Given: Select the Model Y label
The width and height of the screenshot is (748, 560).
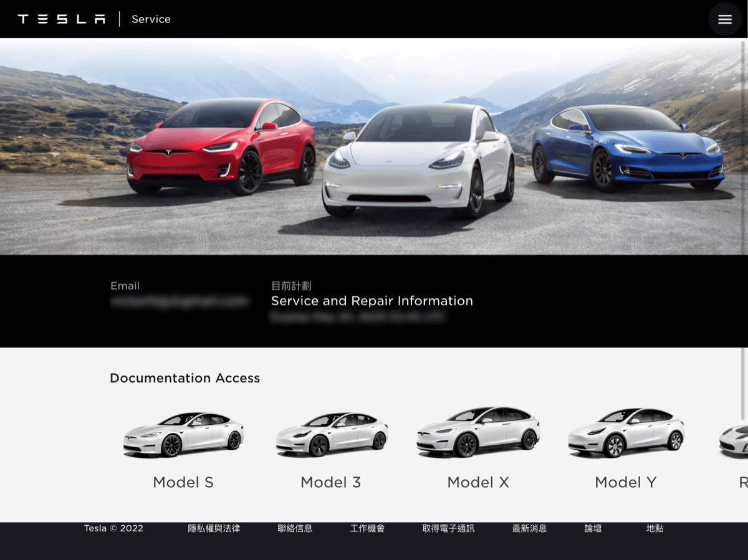Looking at the screenshot, I should [x=626, y=482].
